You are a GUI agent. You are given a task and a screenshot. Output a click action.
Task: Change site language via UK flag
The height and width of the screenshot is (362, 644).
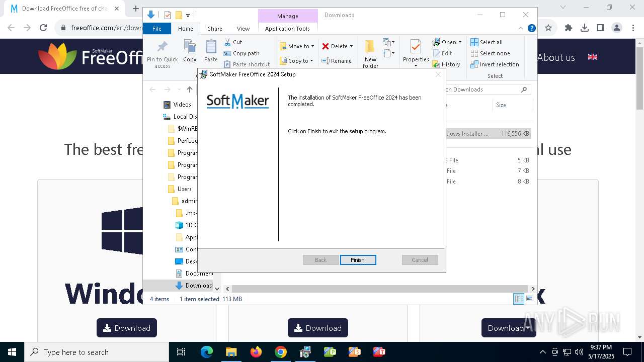click(593, 57)
